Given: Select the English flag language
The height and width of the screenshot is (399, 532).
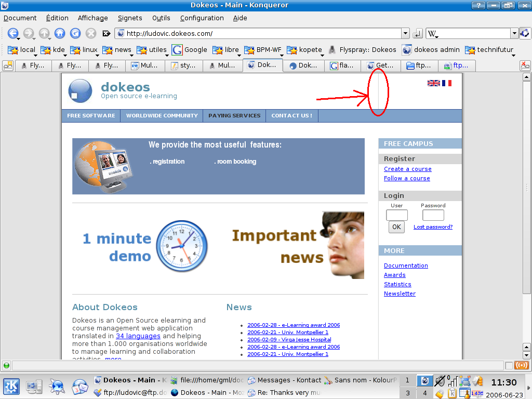Looking at the screenshot, I should [434, 83].
